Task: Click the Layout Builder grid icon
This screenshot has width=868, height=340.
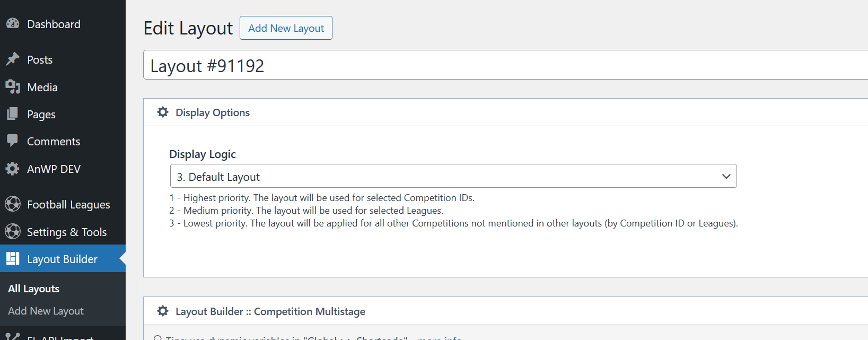Action: [13, 258]
